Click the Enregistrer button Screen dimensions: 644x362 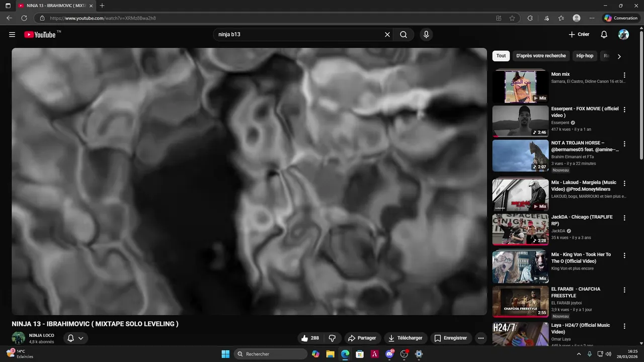click(451, 338)
